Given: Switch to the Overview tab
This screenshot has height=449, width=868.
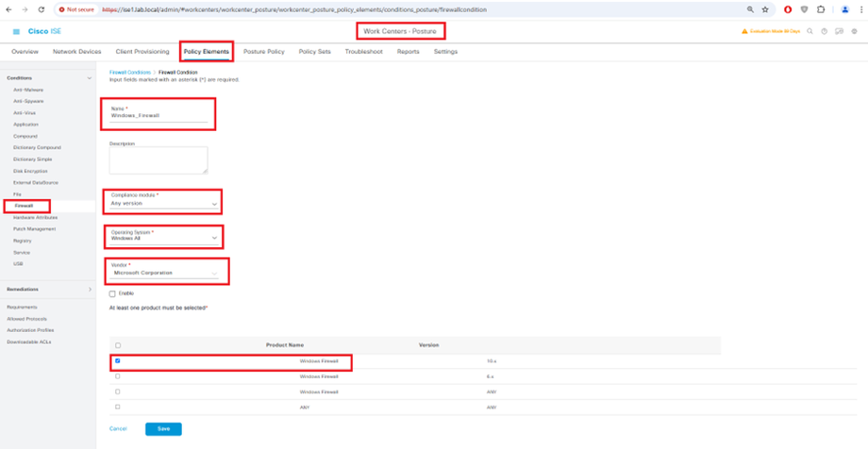Looking at the screenshot, I should (x=25, y=52).
